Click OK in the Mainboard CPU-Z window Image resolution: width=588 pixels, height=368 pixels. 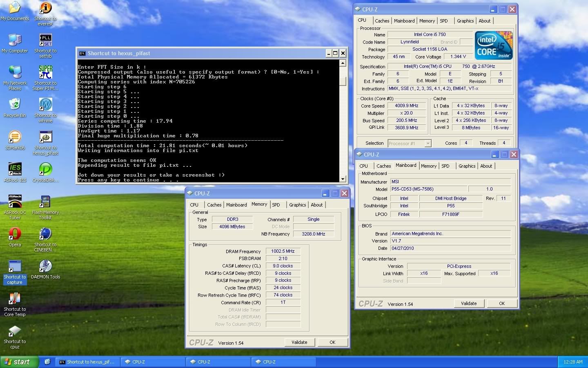coord(502,303)
